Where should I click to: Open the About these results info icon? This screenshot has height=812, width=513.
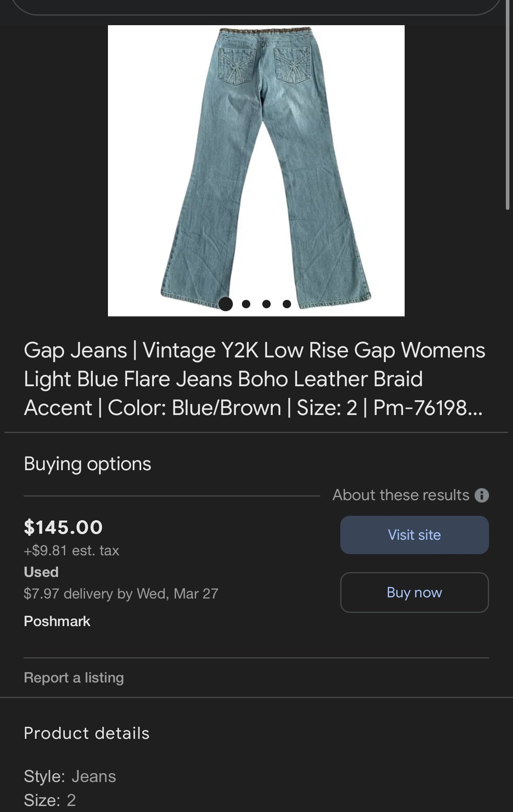483,495
